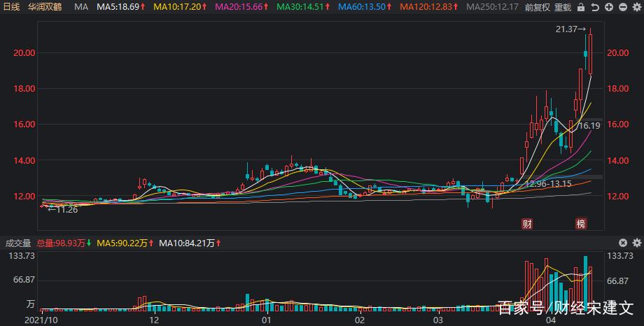Zoom out with the minus icon
This screenshot has height=326, width=644.
[622, 7]
